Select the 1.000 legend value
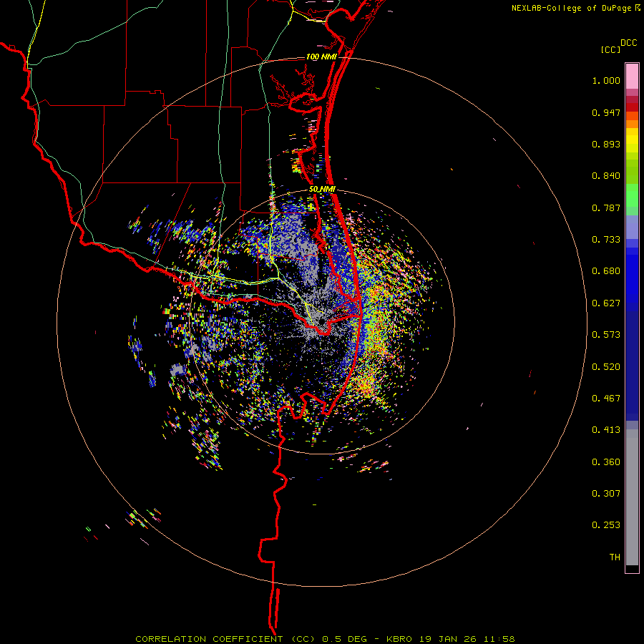The image size is (644, 644). pos(606,80)
